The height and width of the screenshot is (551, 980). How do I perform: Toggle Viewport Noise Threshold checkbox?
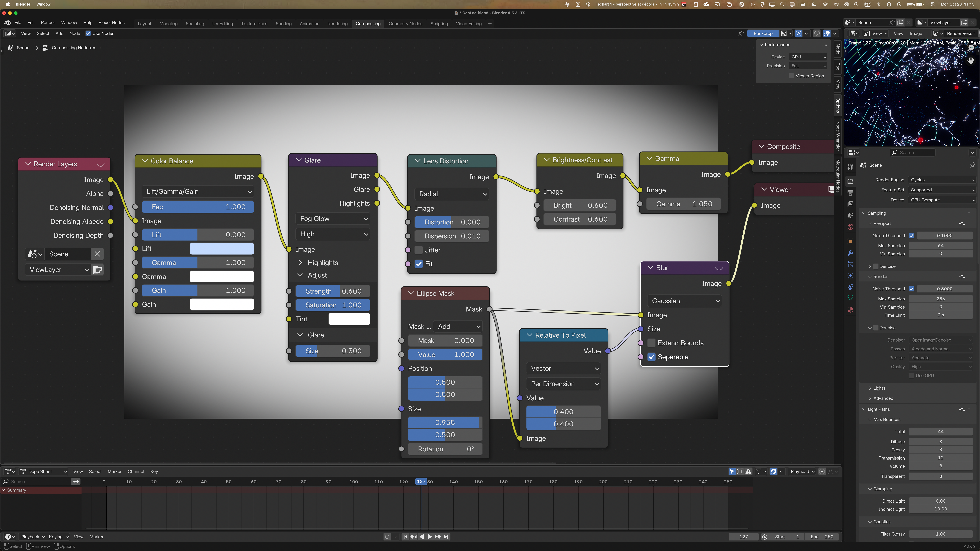[911, 236]
